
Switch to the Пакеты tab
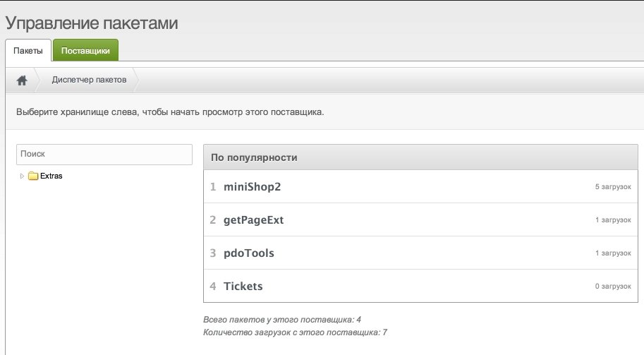(x=28, y=51)
